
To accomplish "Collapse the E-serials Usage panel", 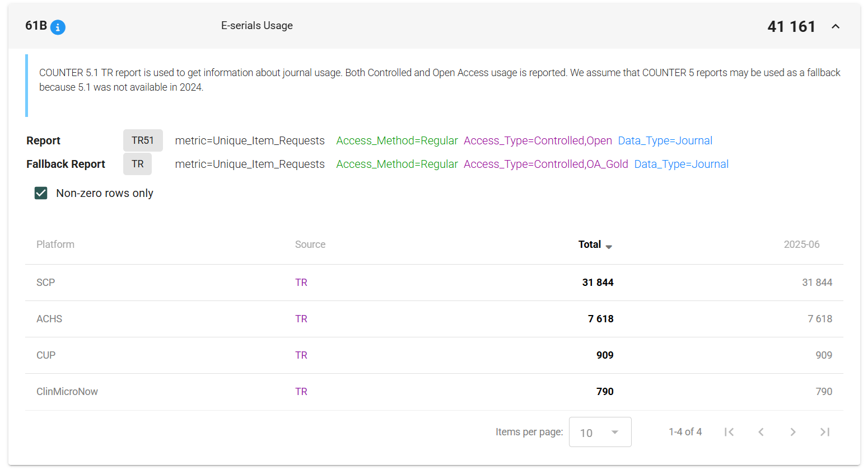I will (x=836, y=26).
